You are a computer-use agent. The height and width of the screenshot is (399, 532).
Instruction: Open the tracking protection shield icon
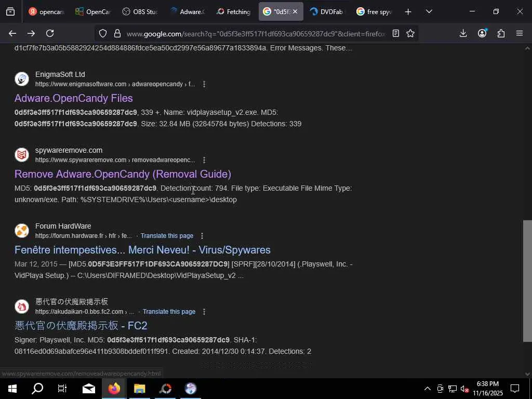[x=103, y=33]
